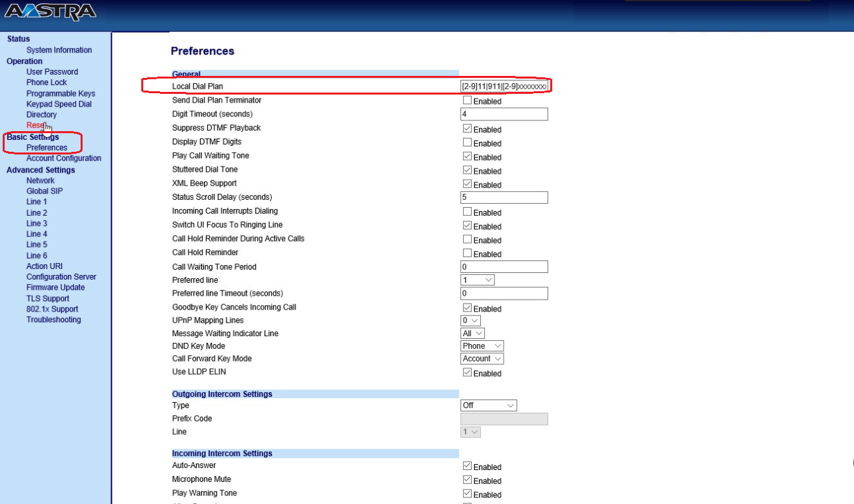Click Firmware Update link in sidebar
This screenshot has height=504, width=854.
tap(55, 288)
